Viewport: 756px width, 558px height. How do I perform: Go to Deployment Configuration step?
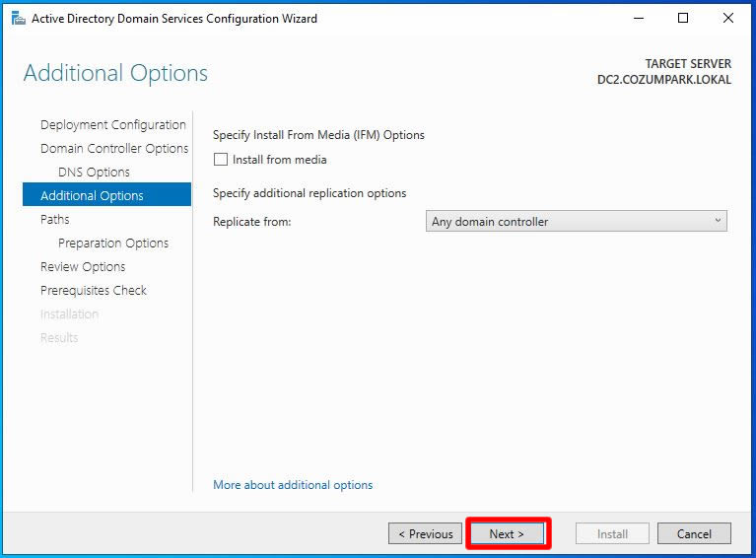(x=112, y=125)
